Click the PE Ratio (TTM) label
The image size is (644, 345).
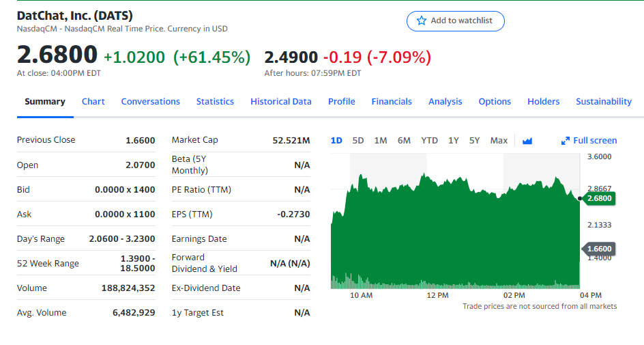[x=201, y=189]
